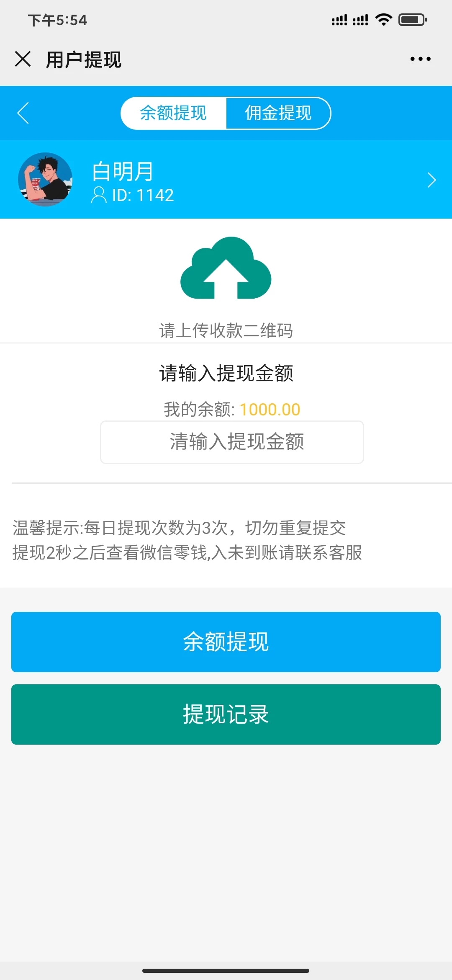Tap the cloud upload icon

pyautogui.click(x=226, y=268)
